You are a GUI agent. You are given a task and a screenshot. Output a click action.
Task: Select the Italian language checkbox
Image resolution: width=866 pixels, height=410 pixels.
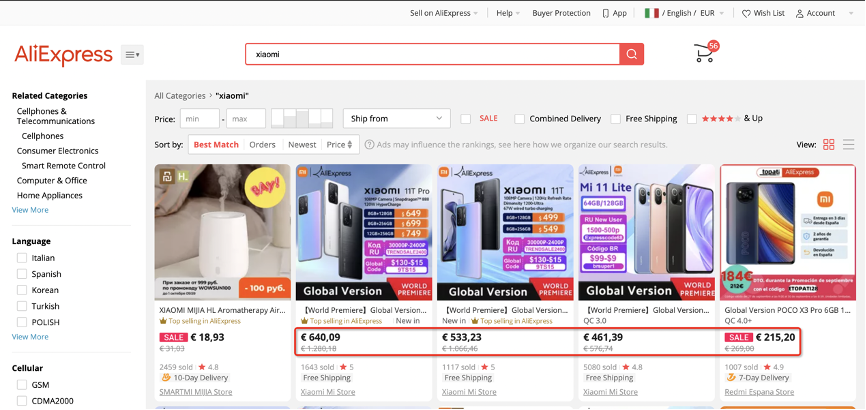coord(22,258)
